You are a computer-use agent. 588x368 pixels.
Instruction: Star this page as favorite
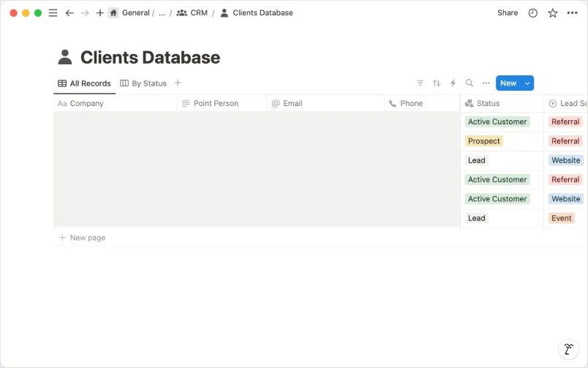point(552,13)
